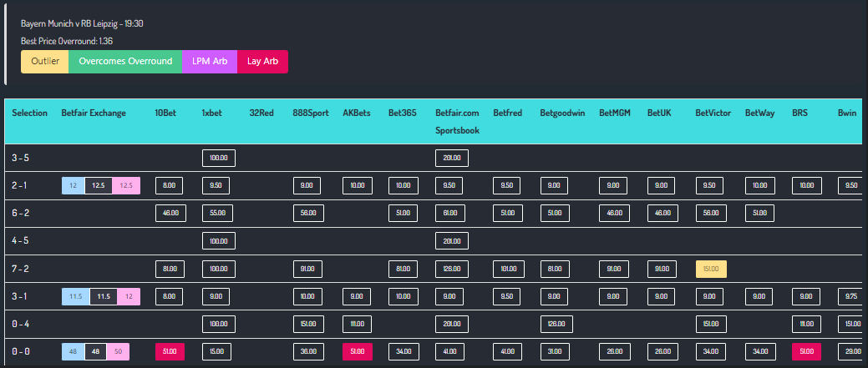Select Betfair Sportsbook 126.00 for 7 - 2
The image size is (868, 368).
[x=452, y=269]
